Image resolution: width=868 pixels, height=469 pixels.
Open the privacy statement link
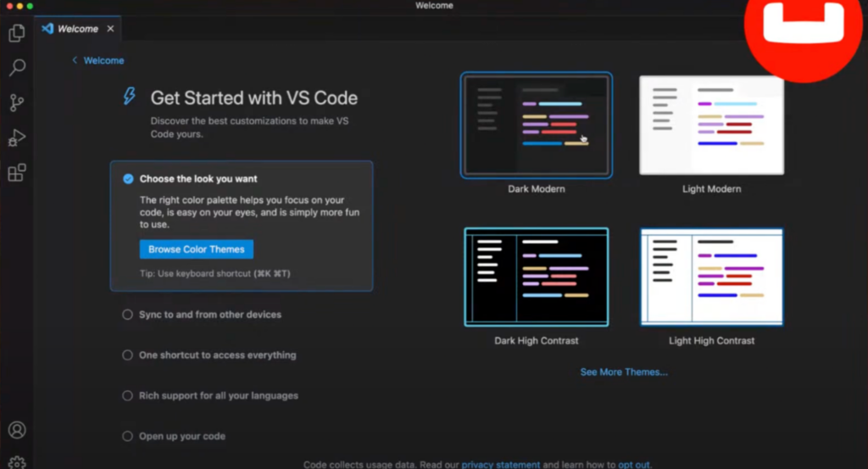500,465
